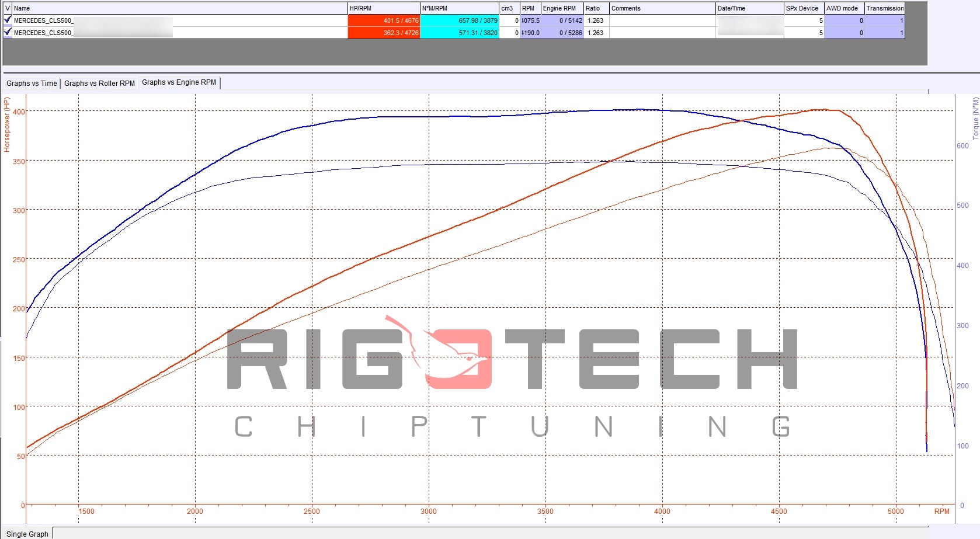Screen dimensions: 980x539
Task: Select the MERCEDES_CLS500_ name in the 401.5 HP row
Action: (43, 20)
